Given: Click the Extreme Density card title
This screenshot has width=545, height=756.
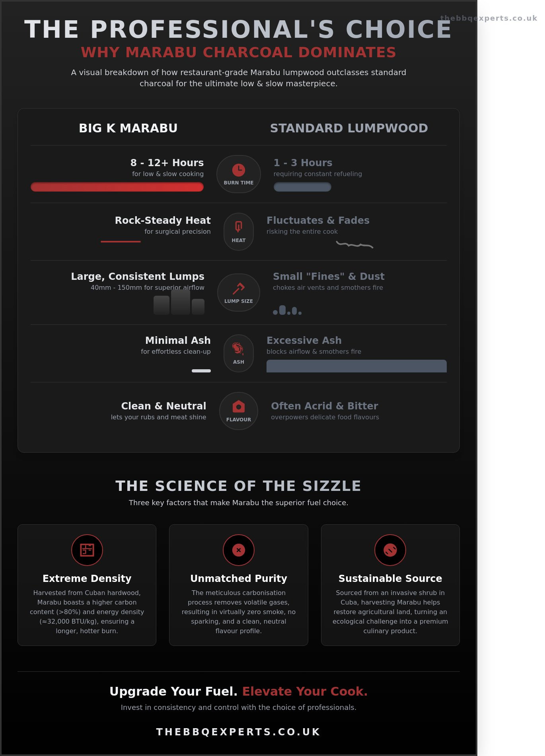Looking at the screenshot, I should (x=87, y=578).
